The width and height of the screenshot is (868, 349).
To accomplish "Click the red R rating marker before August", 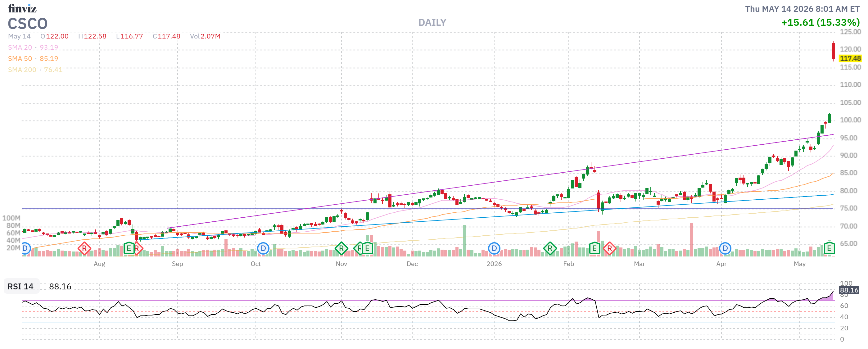I will click(x=84, y=249).
